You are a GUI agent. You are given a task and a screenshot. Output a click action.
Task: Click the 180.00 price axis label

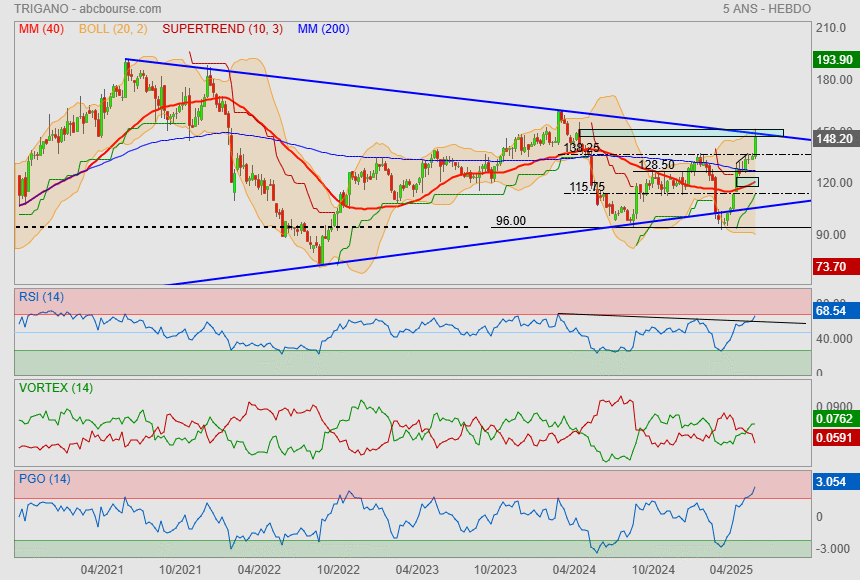[834, 80]
